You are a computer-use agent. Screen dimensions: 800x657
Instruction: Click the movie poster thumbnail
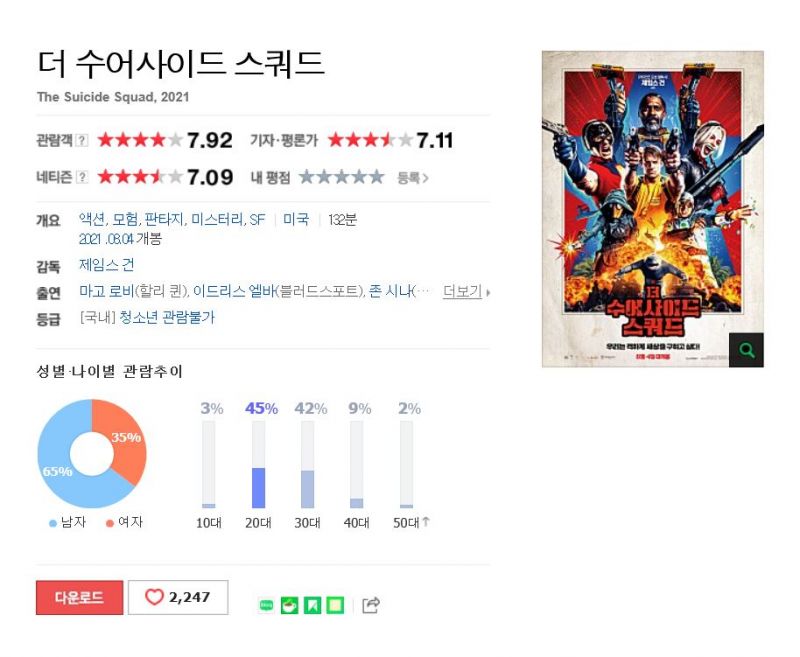pos(653,209)
